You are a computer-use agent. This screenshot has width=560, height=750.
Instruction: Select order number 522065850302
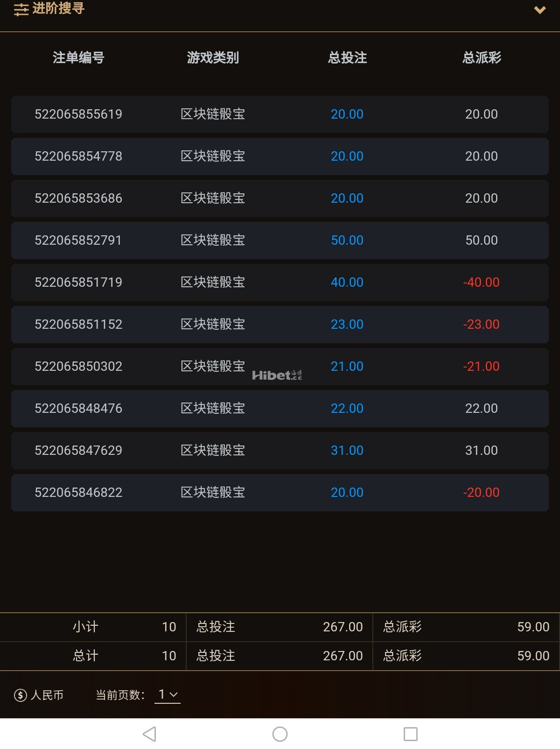click(x=78, y=367)
